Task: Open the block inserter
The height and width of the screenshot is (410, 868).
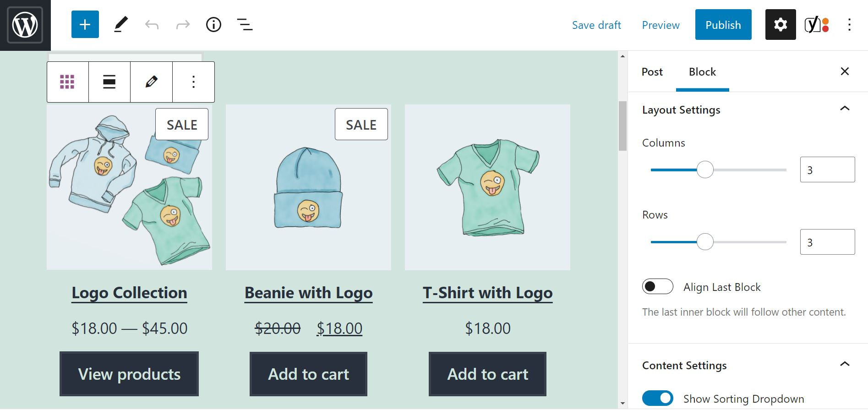Action: [84, 24]
